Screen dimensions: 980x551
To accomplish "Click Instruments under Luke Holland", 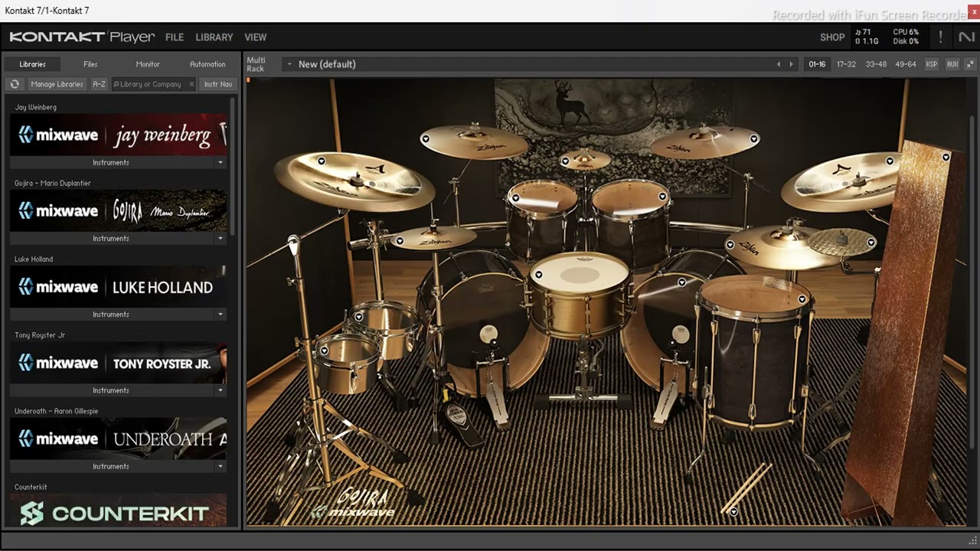I will (111, 315).
